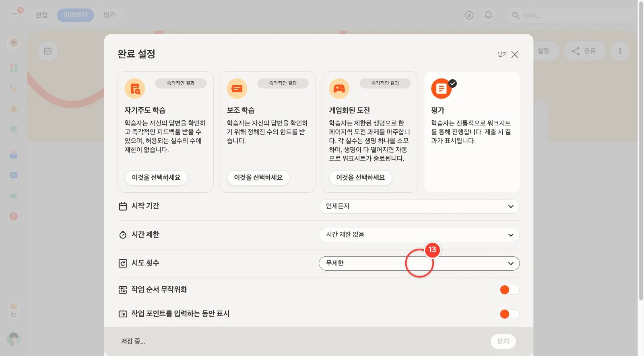Open the three-dot more options menu
The height and width of the screenshot is (356, 644).
coord(620,51)
